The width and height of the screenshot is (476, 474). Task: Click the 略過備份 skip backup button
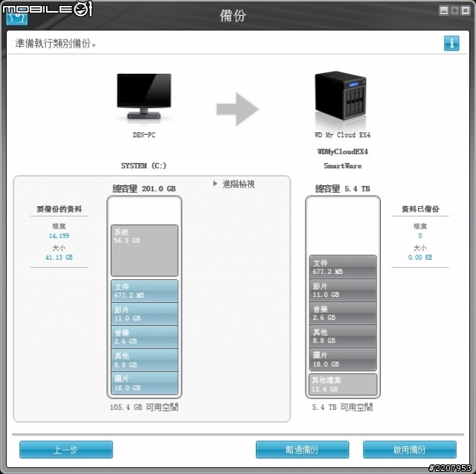(302, 449)
